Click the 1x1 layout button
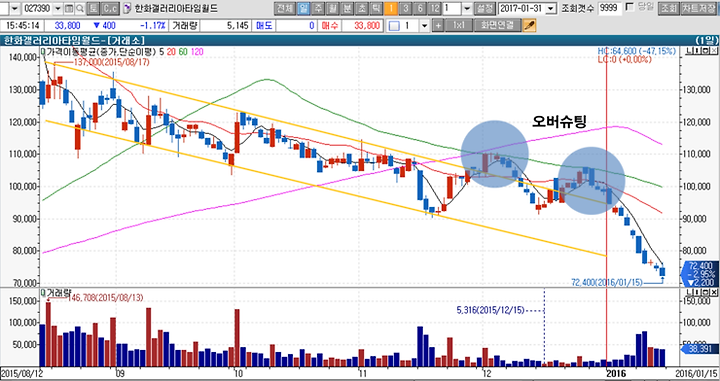Image resolution: width=720 pixels, height=381 pixels. (x=459, y=25)
